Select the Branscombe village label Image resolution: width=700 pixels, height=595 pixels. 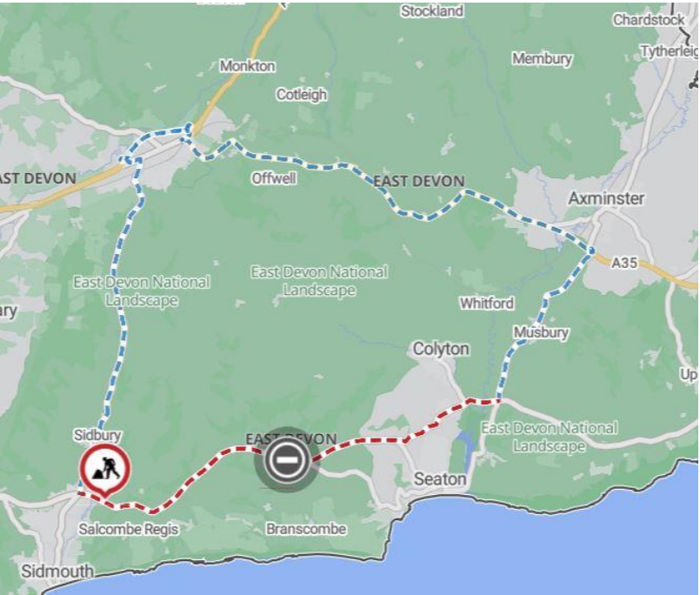(x=306, y=529)
